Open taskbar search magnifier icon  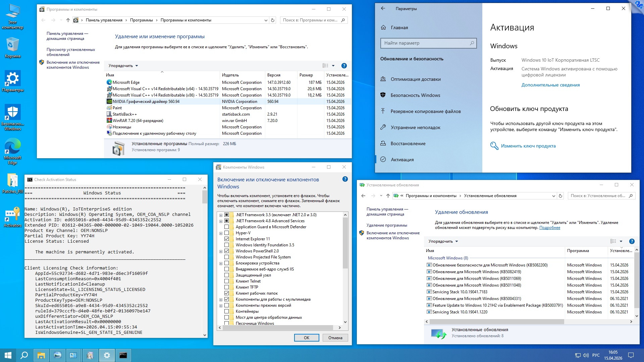[24, 355]
